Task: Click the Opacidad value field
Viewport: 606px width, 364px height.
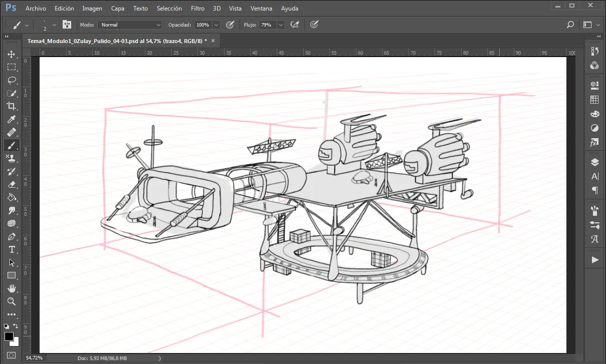Action: pos(203,25)
